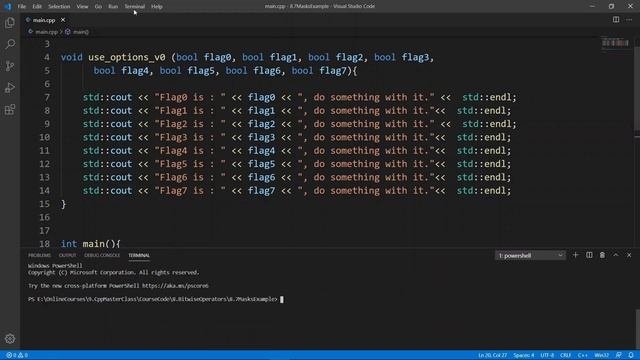
Task: Open the Edit menu
Action: coord(37,7)
